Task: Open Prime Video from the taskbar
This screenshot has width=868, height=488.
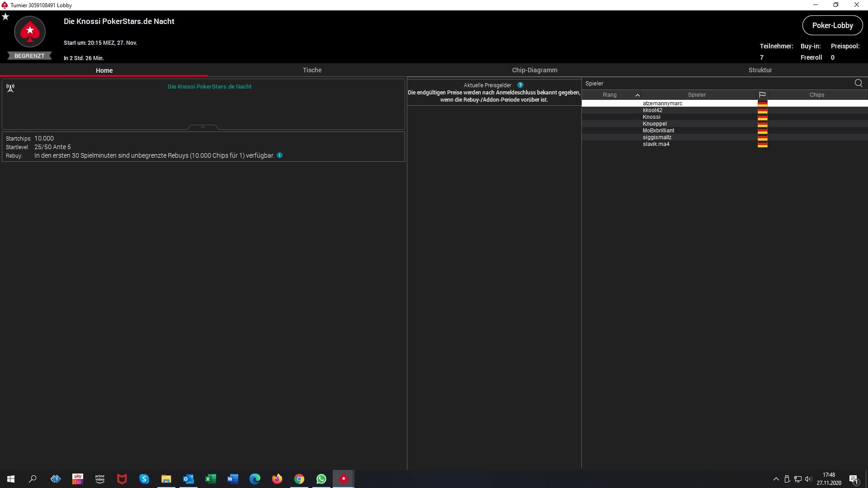Action: tap(100, 479)
